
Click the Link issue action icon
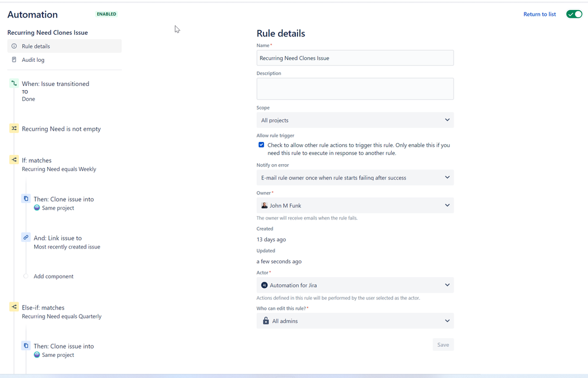pos(24,237)
